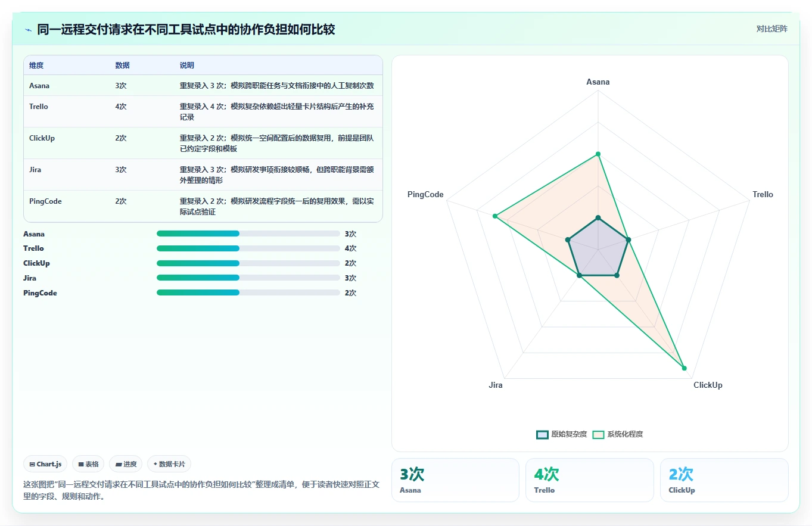This screenshot has height=526, width=812.
Task: Click the ClickUp axis label on radar chart
Action: click(x=708, y=385)
